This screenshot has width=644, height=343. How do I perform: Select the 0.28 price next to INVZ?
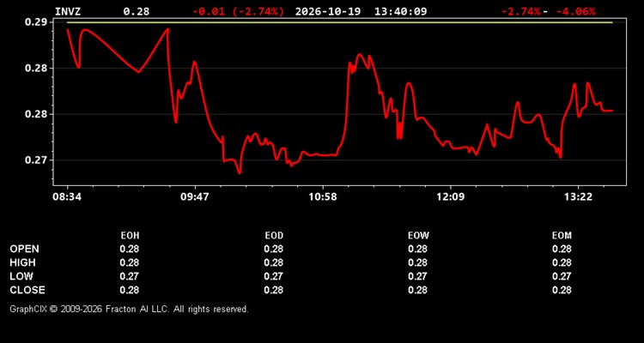coord(137,11)
